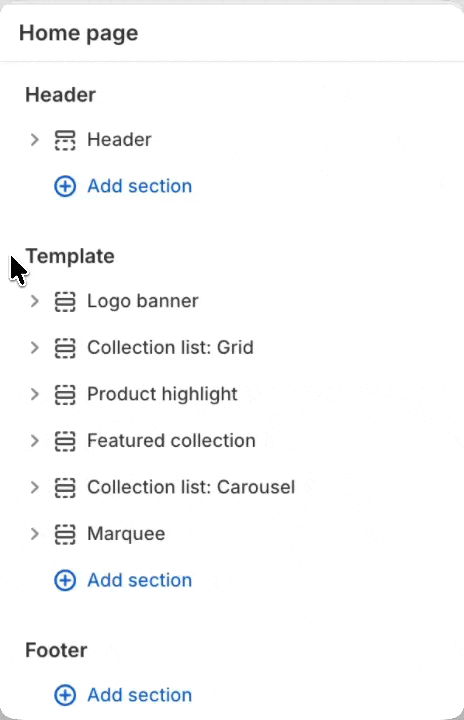Click the Marquee section icon
464x720 pixels.
click(x=65, y=534)
